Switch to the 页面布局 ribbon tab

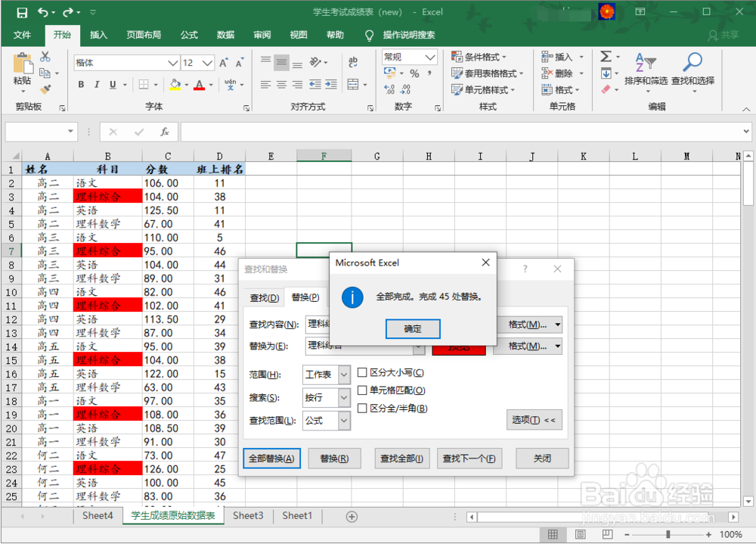(x=144, y=35)
